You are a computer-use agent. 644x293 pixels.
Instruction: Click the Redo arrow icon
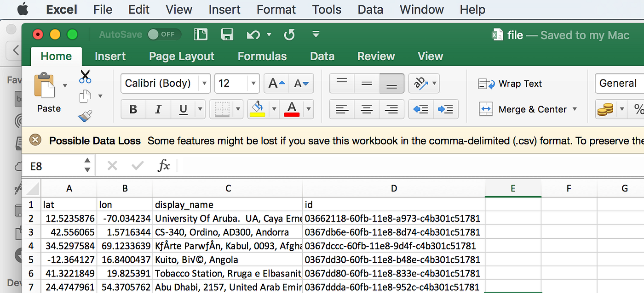pyautogui.click(x=289, y=34)
